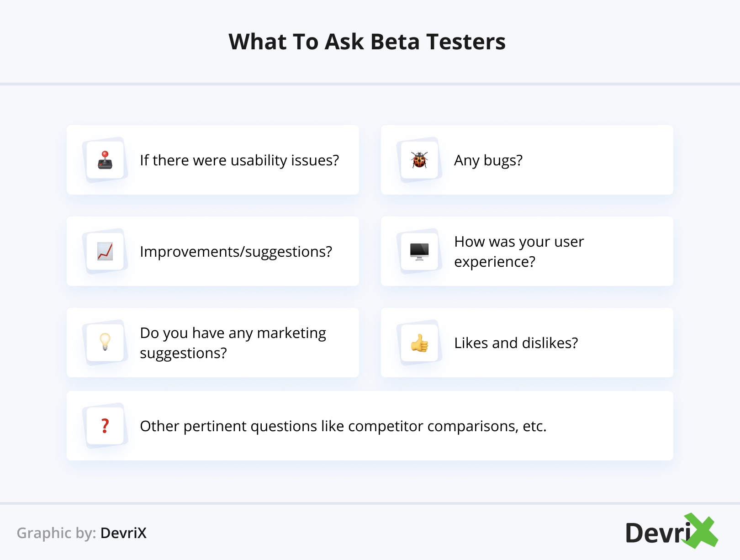Click the rising chart icon for improvements

click(105, 251)
